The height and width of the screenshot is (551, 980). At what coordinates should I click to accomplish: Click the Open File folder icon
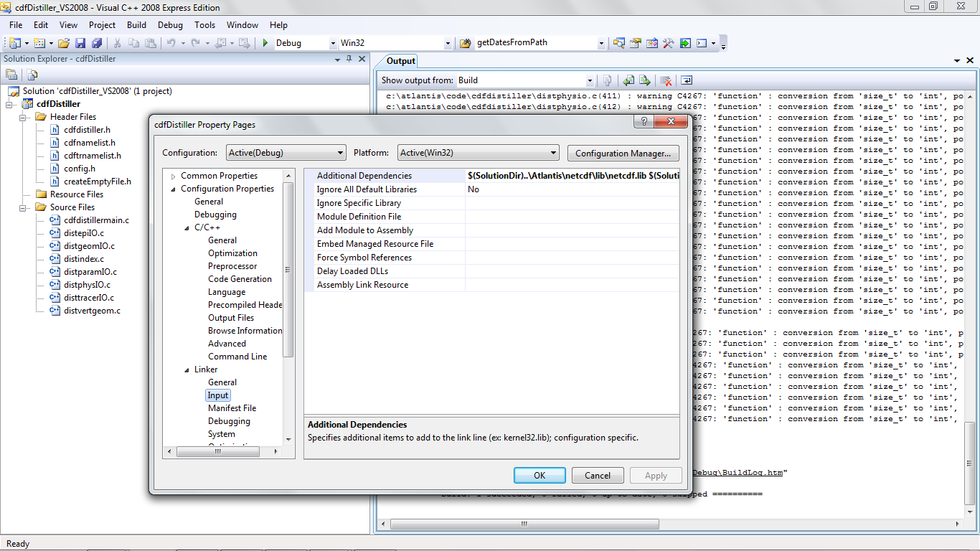pos(64,43)
